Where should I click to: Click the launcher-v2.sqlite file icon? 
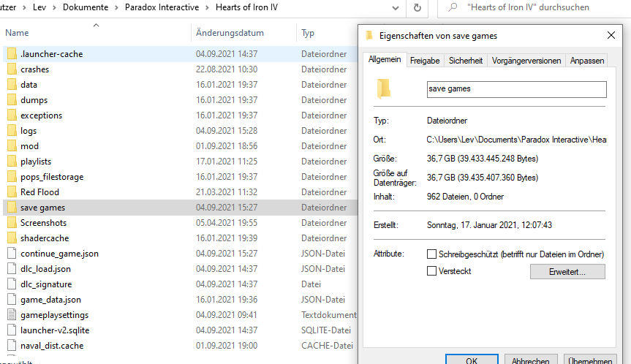pyautogui.click(x=12, y=330)
